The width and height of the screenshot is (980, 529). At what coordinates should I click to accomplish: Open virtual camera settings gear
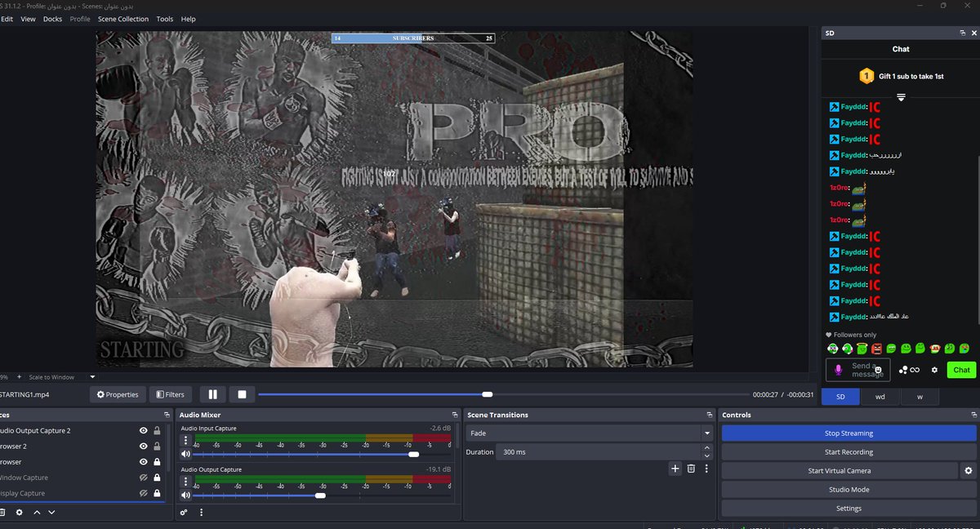(x=969, y=471)
